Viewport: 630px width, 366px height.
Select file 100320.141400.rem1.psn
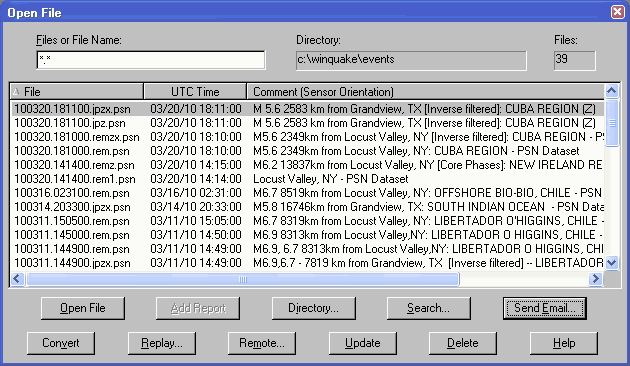[x=75, y=179]
